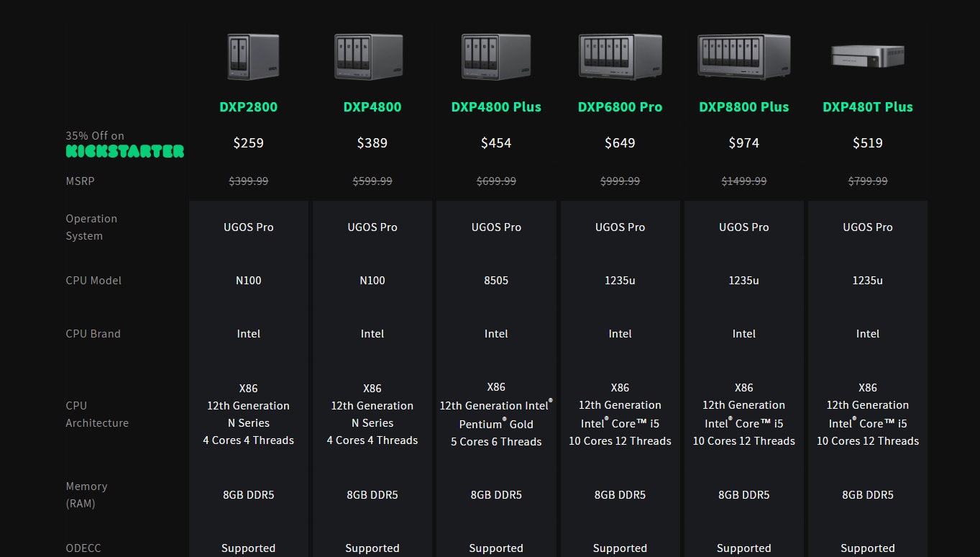
Task: Select the DXP6800 Pro product image
Action: point(620,57)
